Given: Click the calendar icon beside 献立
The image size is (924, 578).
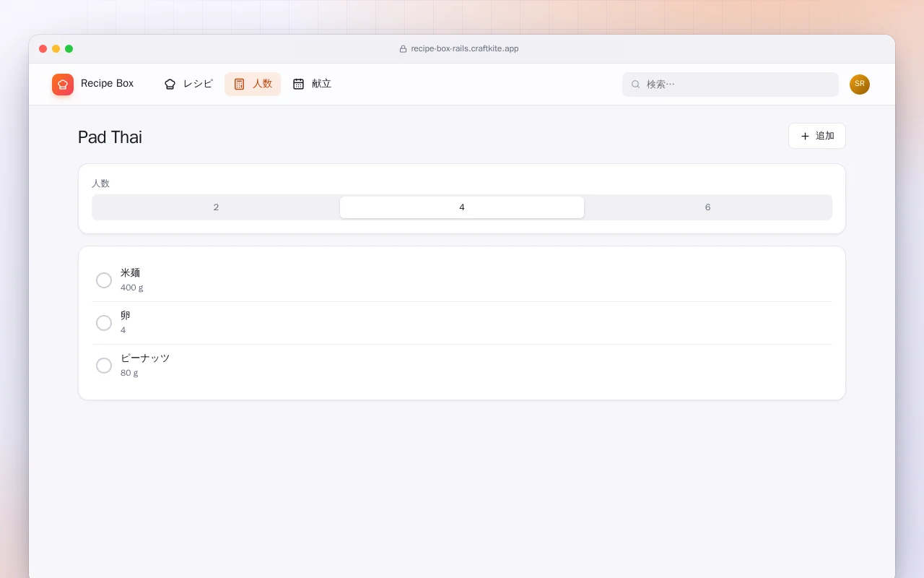Looking at the screenshot, I should [x=298, y=84].
